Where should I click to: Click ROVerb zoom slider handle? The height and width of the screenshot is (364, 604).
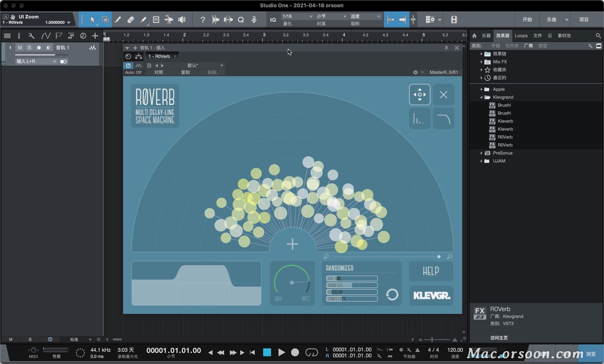pos(439,257)
